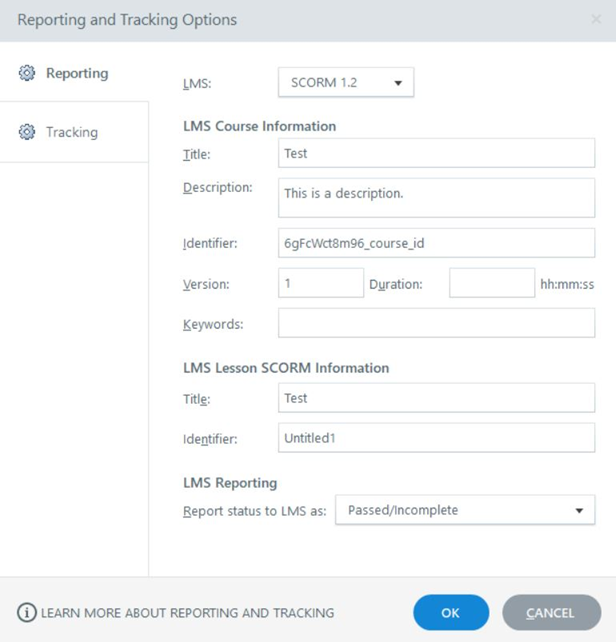This screenshot has width=616, height=642.
Task: Click the Version input field
Action: point(321,283)
